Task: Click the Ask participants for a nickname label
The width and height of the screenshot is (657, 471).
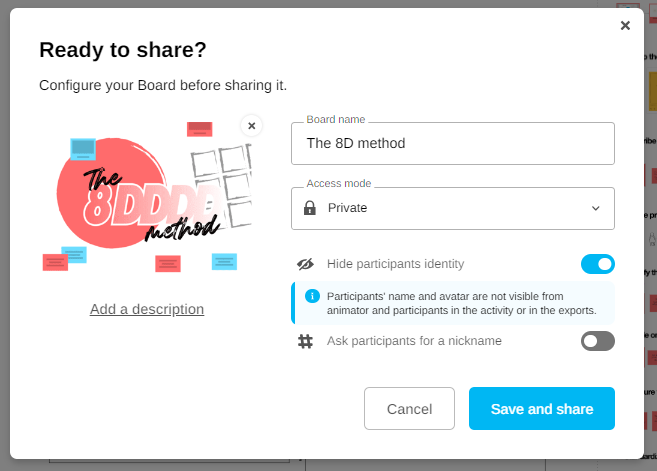Action: coord(414,341)
